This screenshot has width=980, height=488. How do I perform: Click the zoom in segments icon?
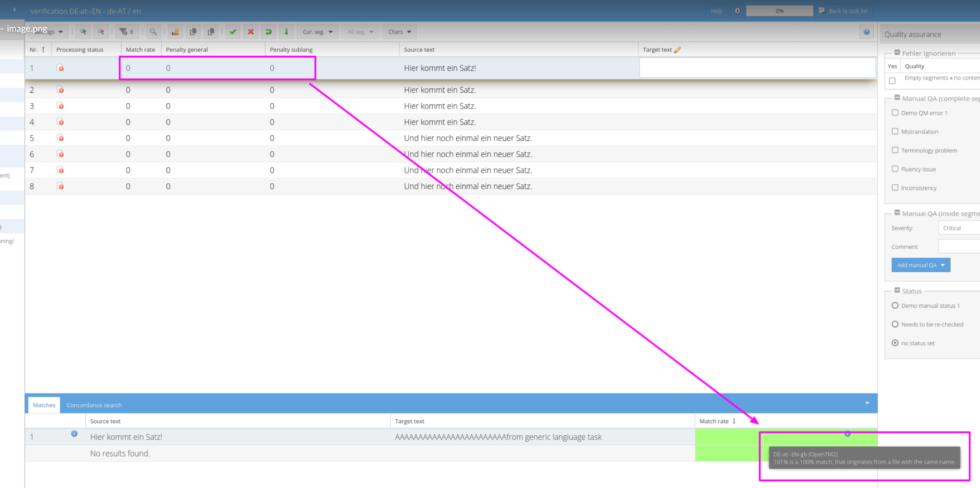[x=83, y=32]
